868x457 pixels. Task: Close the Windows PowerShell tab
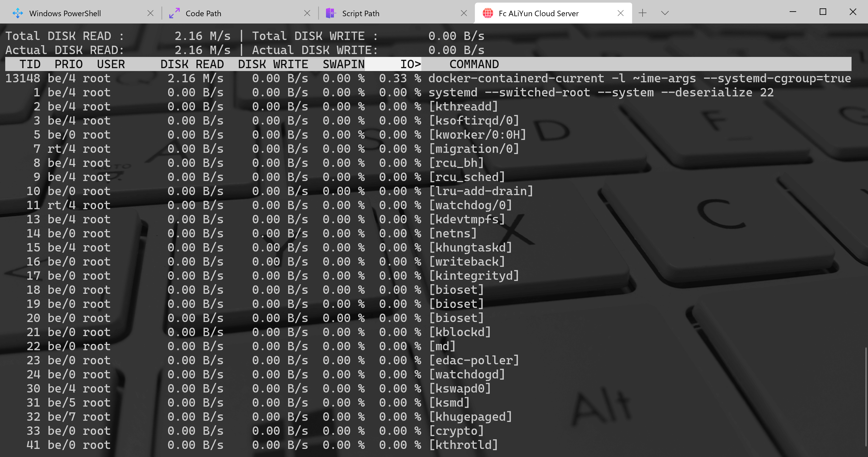click(150, 13)
